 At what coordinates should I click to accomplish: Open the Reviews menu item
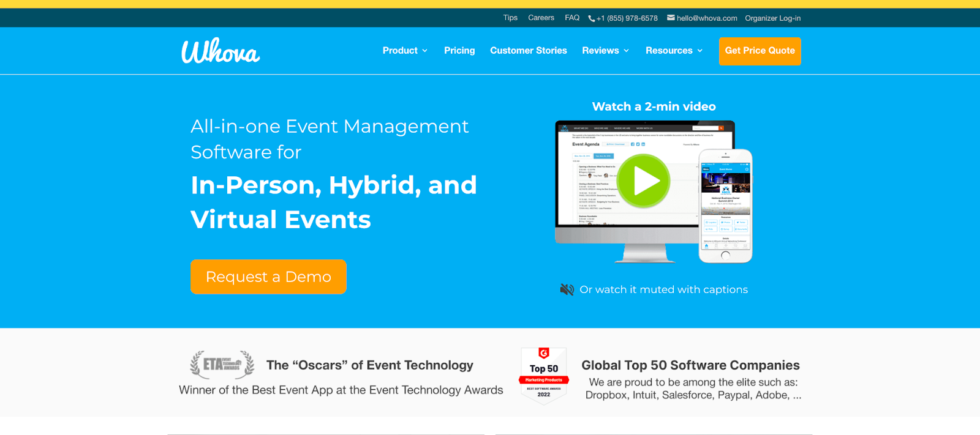point(600,50)
